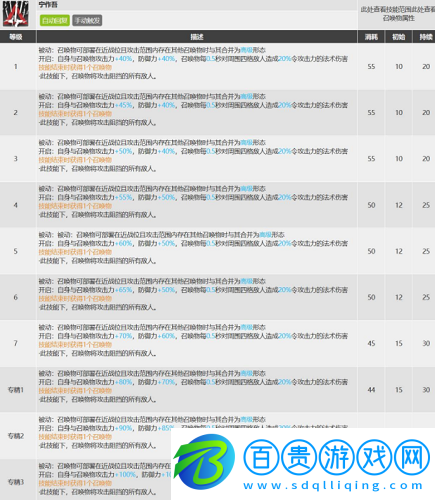
Task: Open the blue 高级 link in level 4 row
Action: pyautogui.click(x=246, y=189)
